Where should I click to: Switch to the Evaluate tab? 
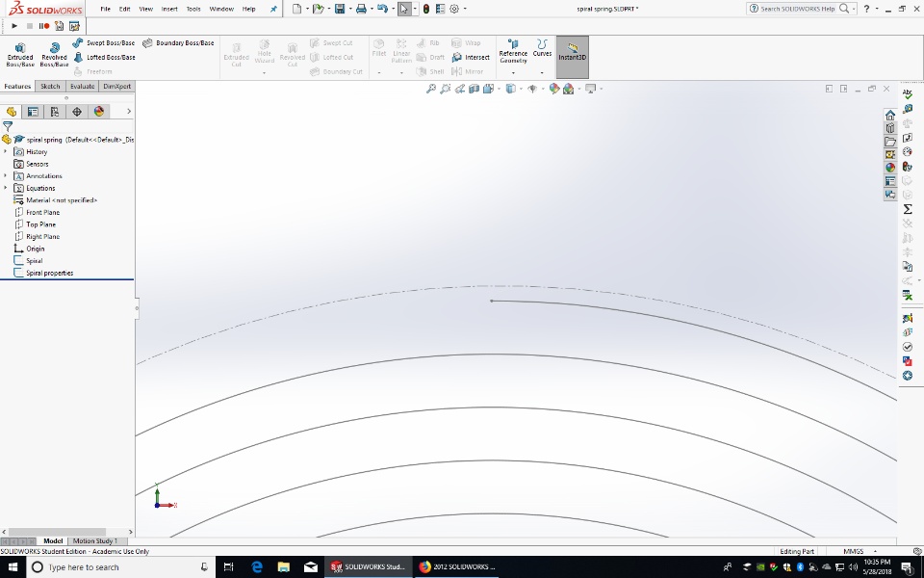pyautogui.click(x=82, y=86)
